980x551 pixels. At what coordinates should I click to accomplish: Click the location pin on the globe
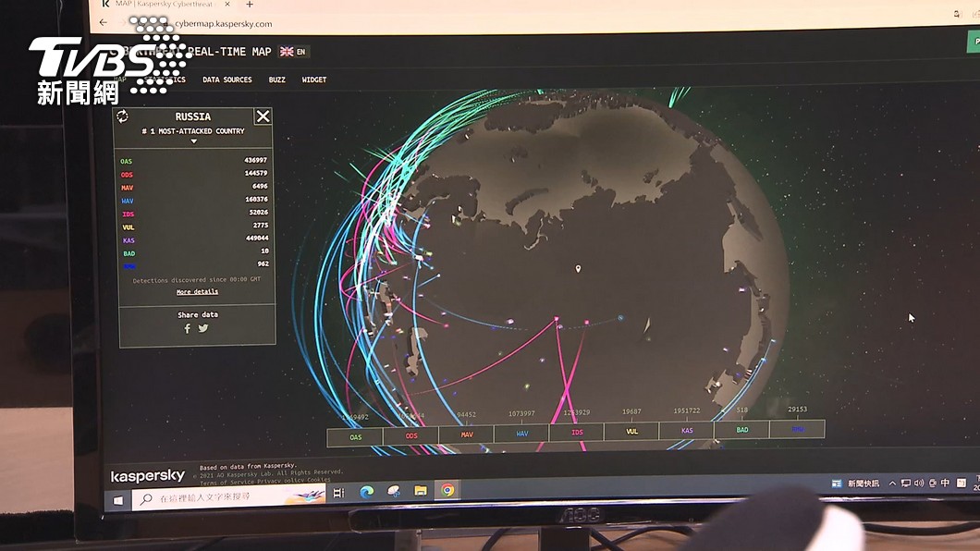[578, 269]
